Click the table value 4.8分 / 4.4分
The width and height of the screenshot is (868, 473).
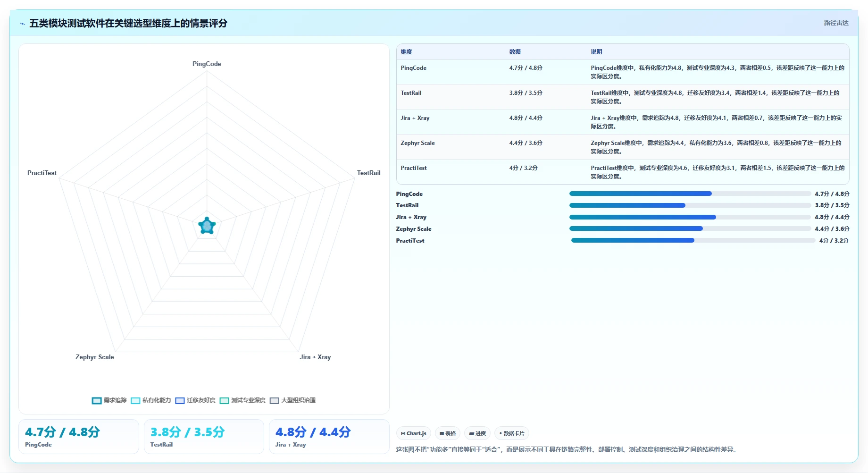pos(526,118)
